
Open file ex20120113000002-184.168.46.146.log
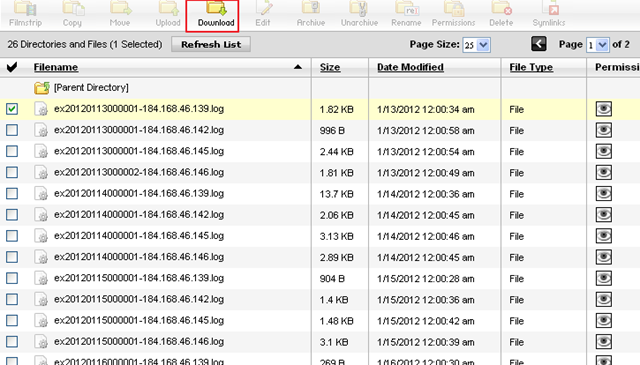[139, 172]
